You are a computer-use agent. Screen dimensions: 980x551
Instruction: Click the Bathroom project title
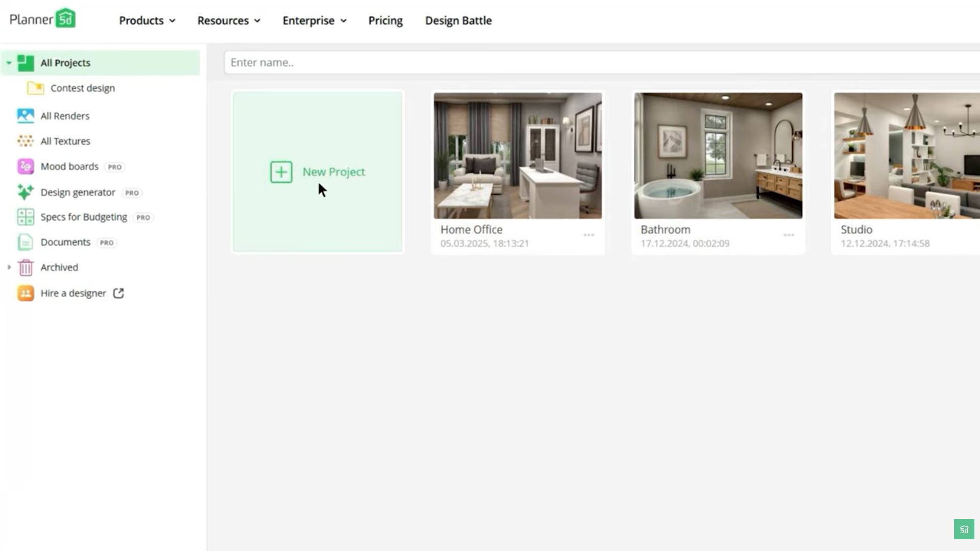pyautogui.click(x=665, y=230)
